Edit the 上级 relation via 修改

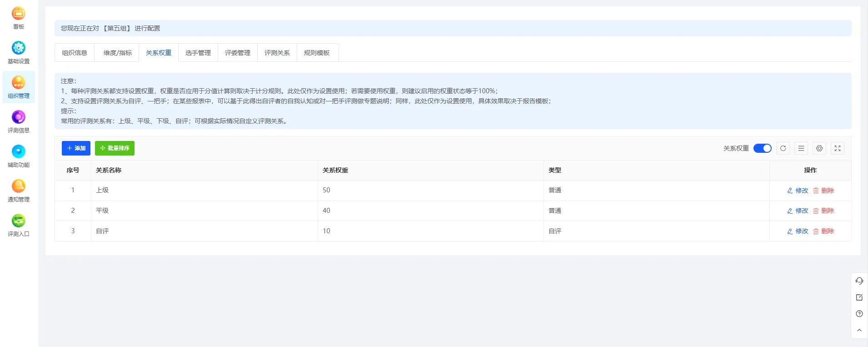(x=798, y=191)
